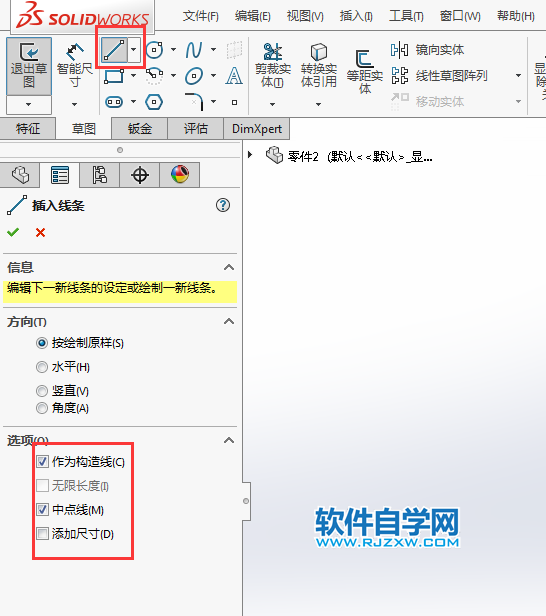Open PropertyManager panel tab
The height and width of the screenshot is (616, 546).
coord(60,175)
